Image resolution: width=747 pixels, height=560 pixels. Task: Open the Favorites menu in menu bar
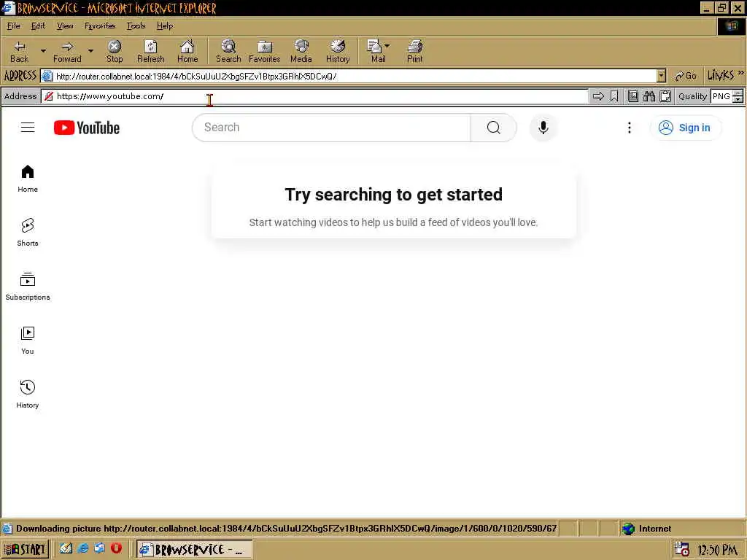[99, 26]
